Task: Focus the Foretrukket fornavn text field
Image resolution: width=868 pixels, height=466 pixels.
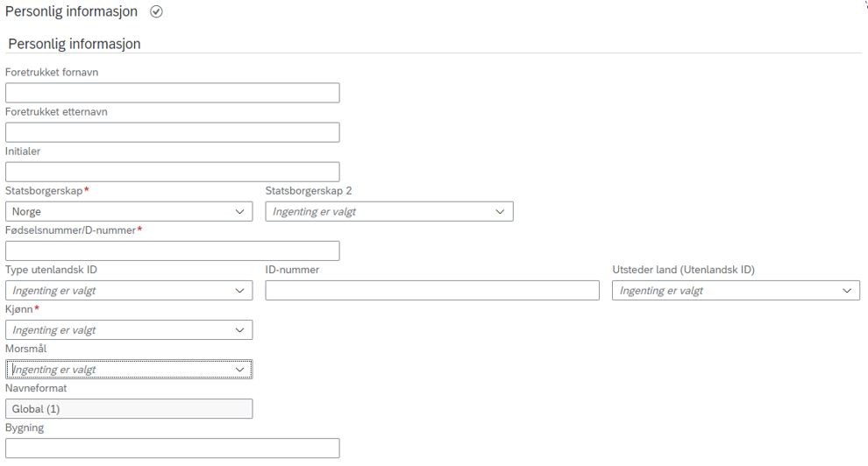Action: pyautogui.click(x=172, y=93)
